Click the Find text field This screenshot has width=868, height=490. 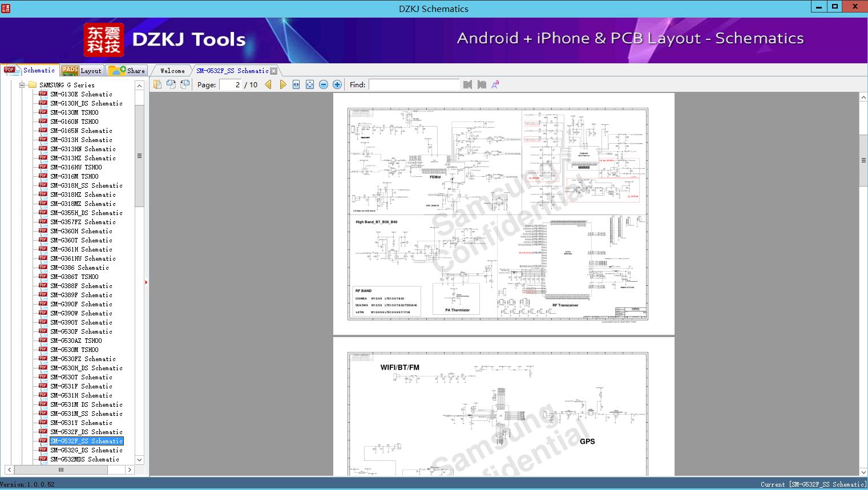click(x=414, y=84)
